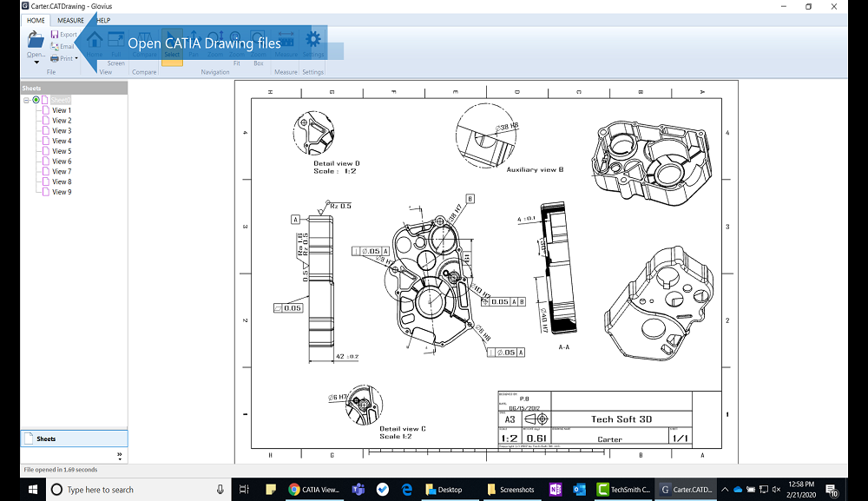The image size is (868, 501).
Task: Click the "Auxiliary view B" label on the drawing
Action: 535,169
